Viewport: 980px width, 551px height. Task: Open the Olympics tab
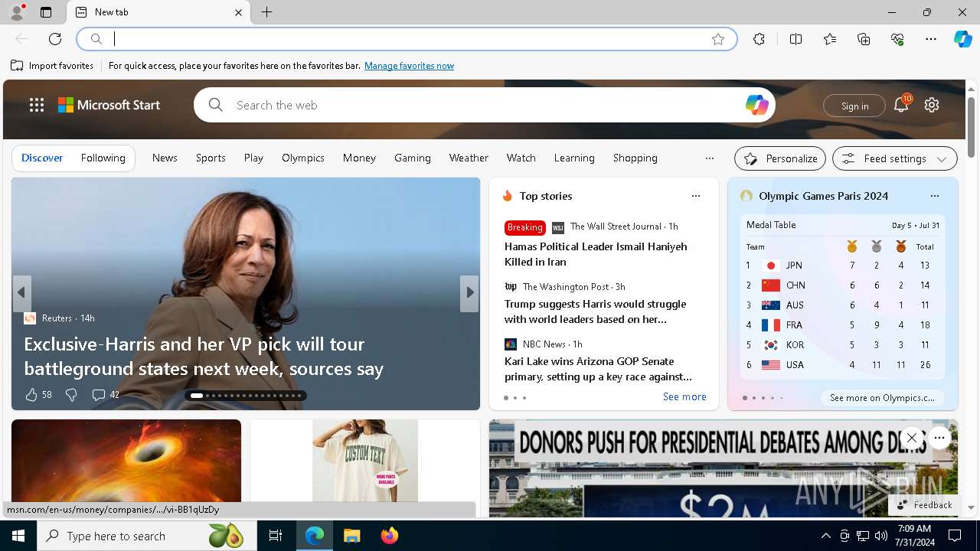(x=303, y=158)
